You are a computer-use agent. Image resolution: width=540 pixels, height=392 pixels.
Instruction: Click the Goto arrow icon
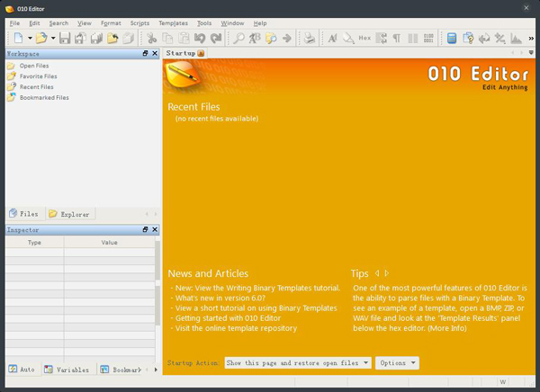pyautogui.click(x=287, y=38)
